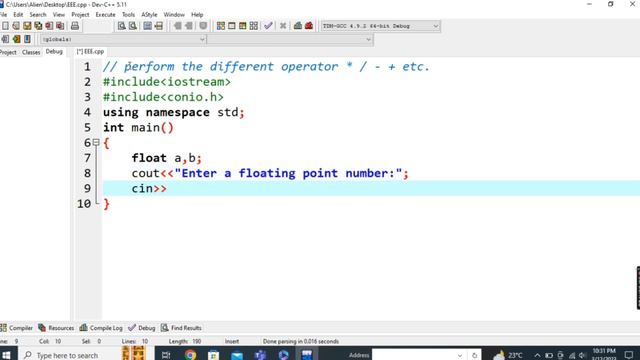Open the Help menu

click(x=197, y=14)
